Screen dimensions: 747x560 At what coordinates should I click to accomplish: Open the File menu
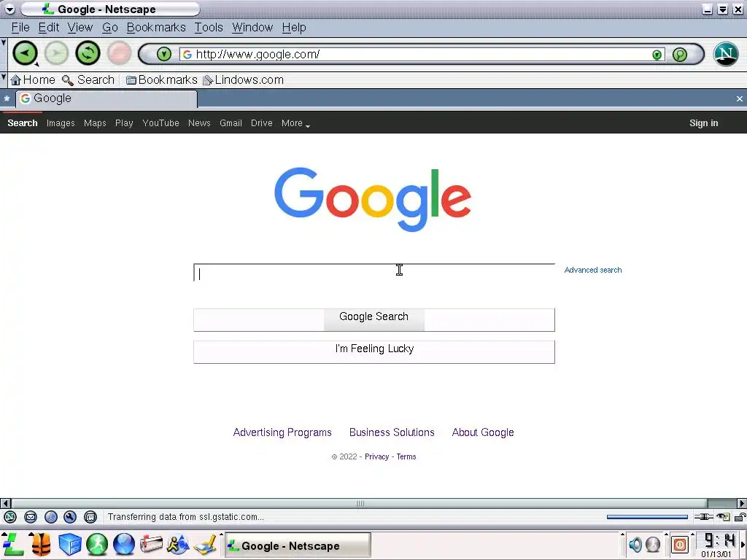click(20, 28)
